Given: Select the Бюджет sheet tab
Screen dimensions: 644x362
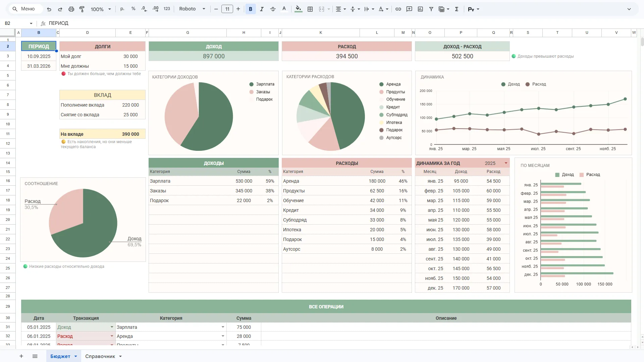Looking at the screenshot, I should pos(63,356).
